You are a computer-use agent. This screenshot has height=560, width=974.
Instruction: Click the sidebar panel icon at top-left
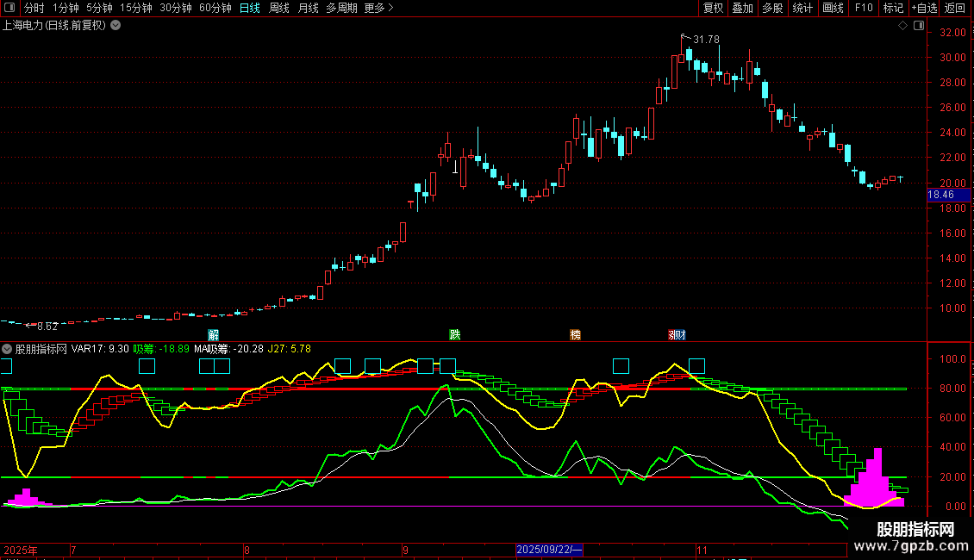pos(8,8)
